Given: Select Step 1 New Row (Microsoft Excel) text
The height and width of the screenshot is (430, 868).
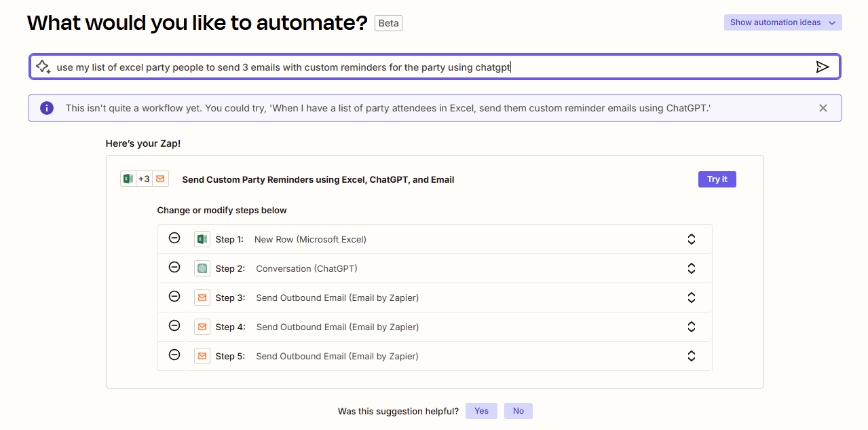Looking at the screenshot, I should 310,239.
